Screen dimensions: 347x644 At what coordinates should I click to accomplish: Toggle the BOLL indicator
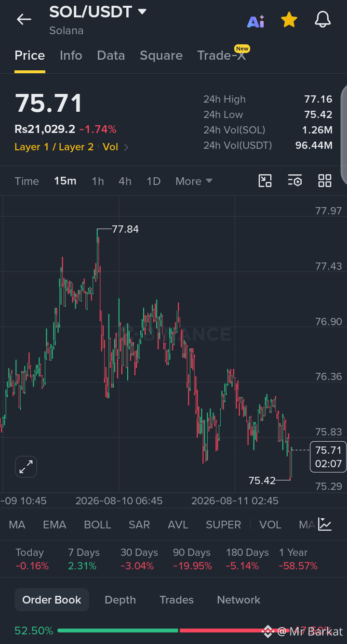(97, 525)
